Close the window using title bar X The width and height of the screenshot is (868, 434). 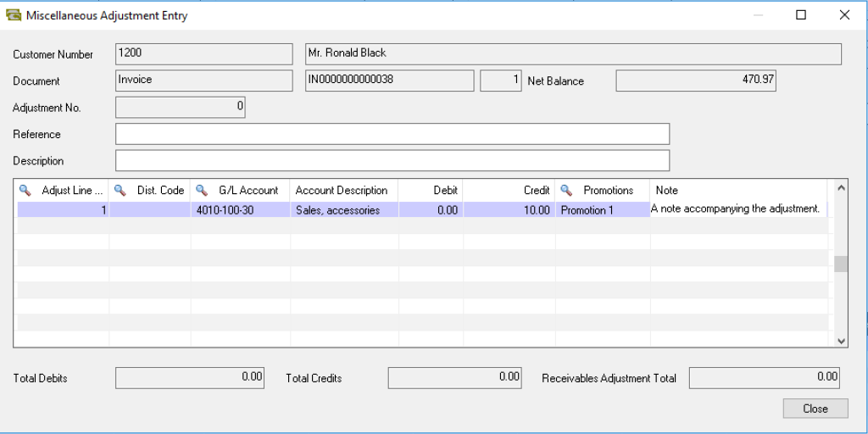(844, 15)
